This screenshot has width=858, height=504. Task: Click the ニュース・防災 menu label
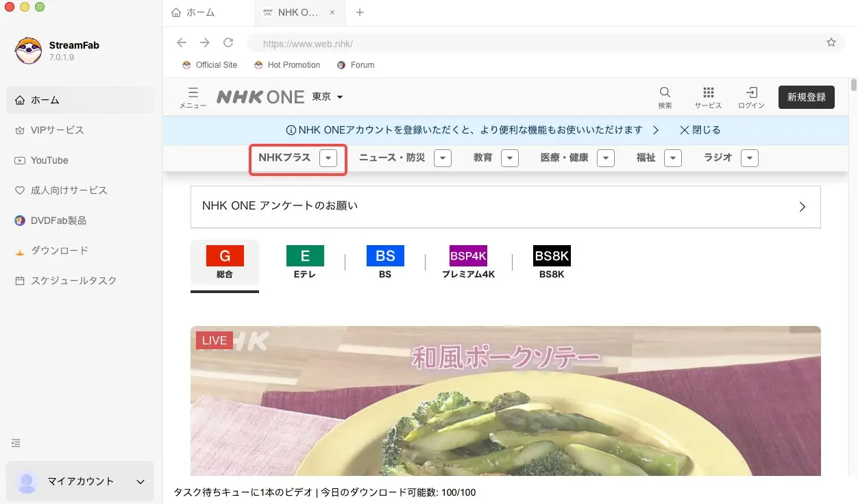point(392,157)
